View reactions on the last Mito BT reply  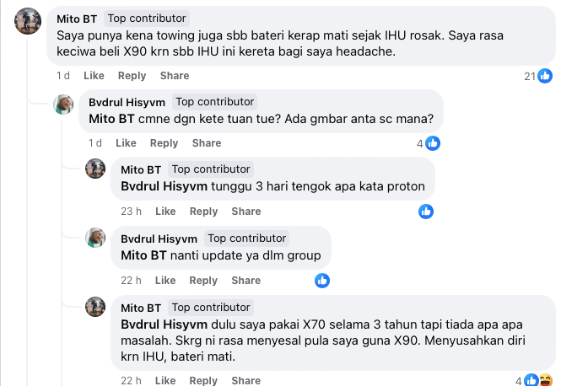[534, 380]
